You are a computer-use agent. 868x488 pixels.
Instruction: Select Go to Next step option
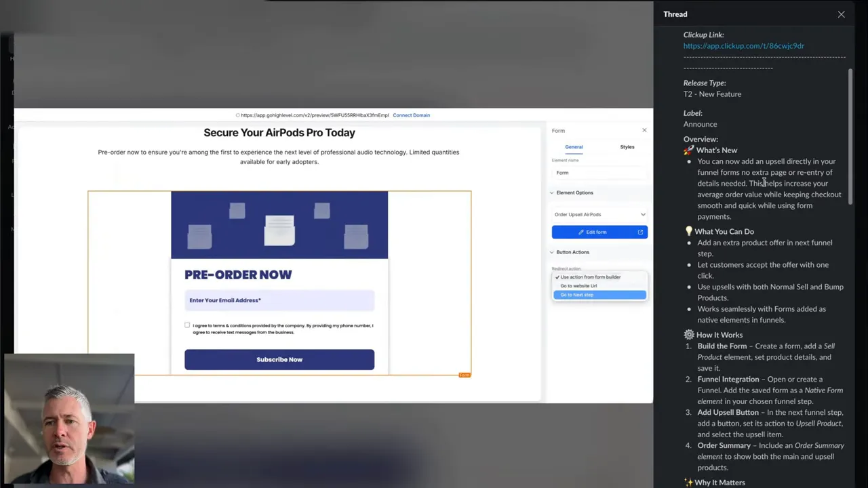[599, 295]
